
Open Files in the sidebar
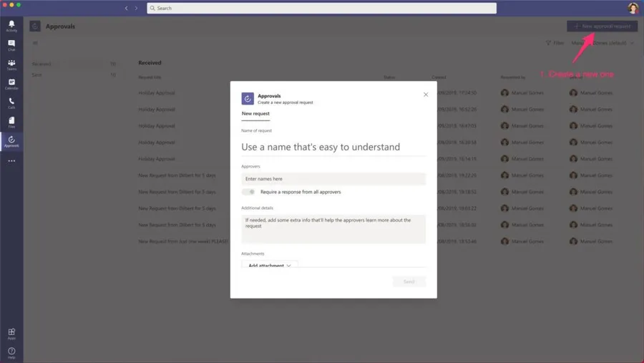(x=11, y=122)
